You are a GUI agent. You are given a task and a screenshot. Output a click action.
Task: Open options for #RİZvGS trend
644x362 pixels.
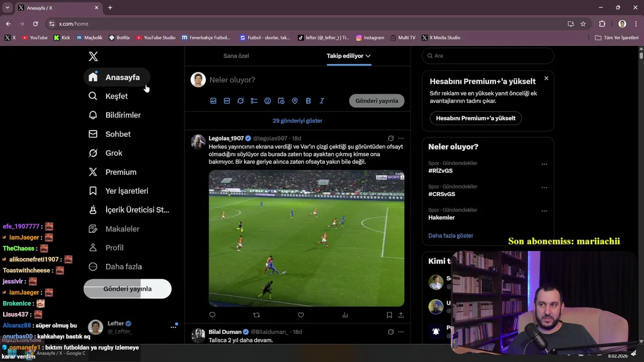click(544, 164)
